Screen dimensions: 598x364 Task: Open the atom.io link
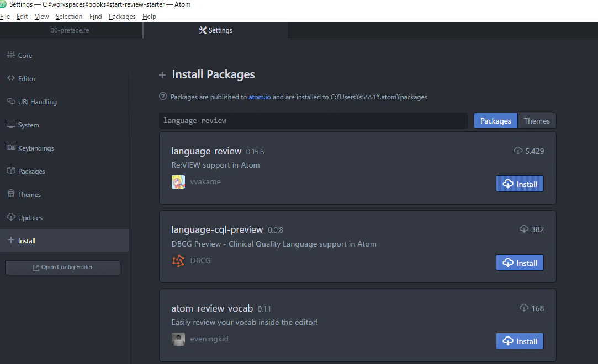(260, 97)
